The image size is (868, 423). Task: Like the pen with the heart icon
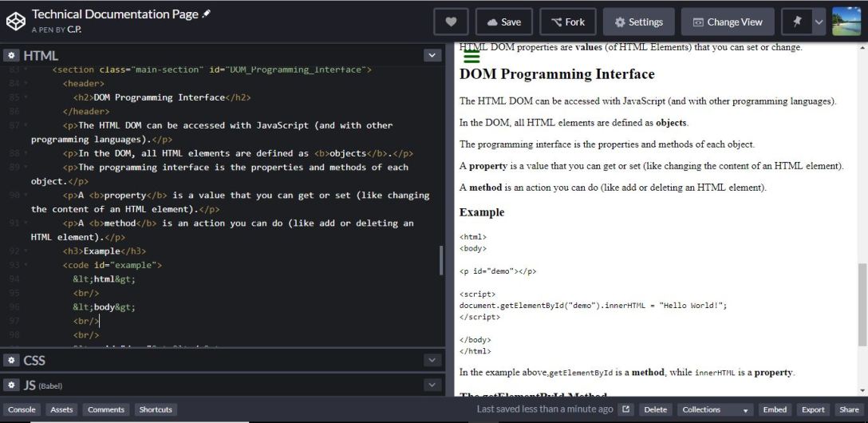451,22
